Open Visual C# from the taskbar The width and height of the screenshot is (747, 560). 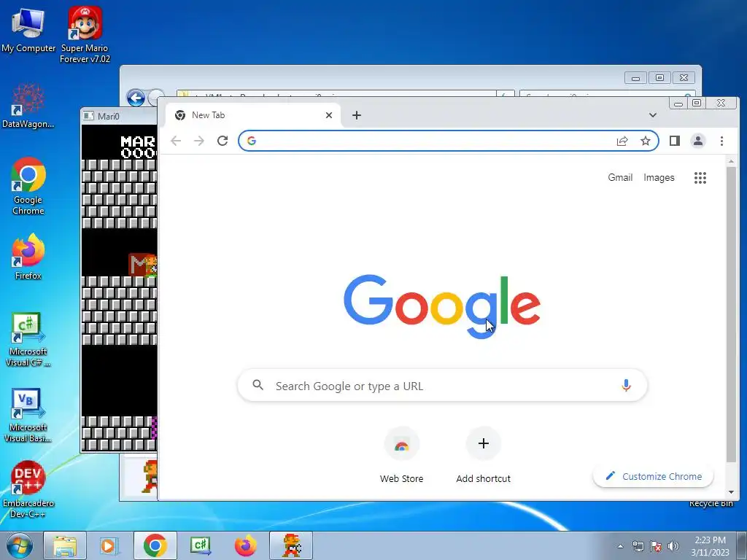pos(200,545)
